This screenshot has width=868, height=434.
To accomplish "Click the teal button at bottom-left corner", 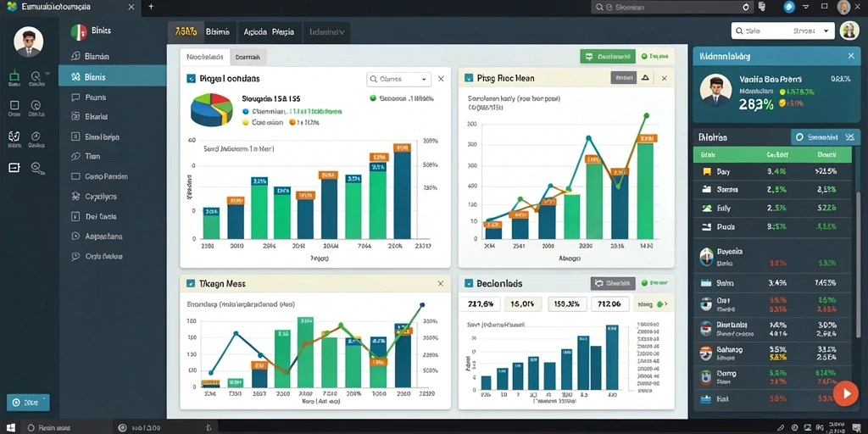I will click(x=28, y=403).
